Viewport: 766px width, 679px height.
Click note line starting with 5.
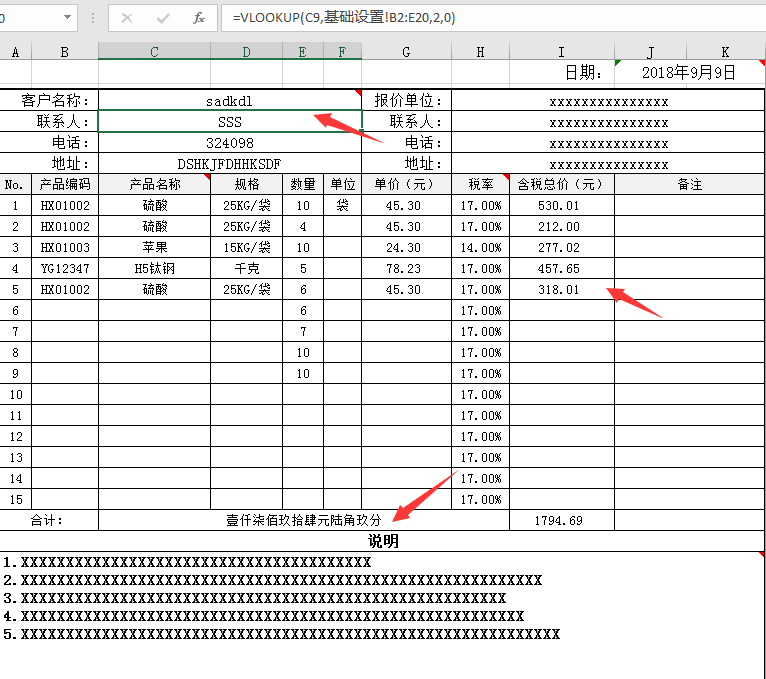282,635
